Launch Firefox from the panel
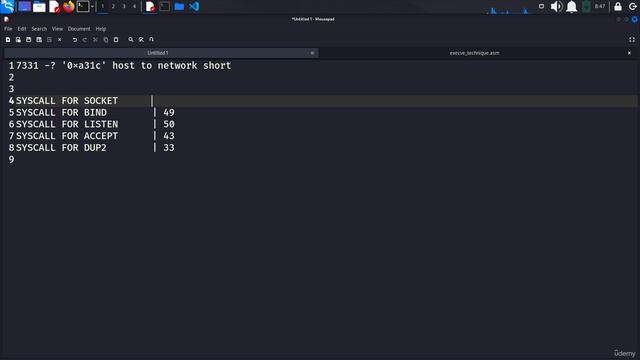Screen dimensions: 640x360 (x=69, y=7)
